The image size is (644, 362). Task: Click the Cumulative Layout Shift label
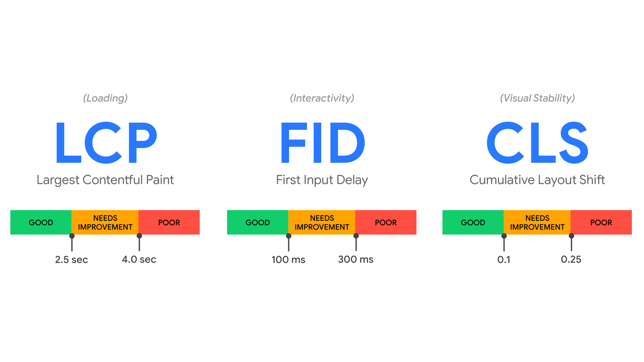pos(537,180)
